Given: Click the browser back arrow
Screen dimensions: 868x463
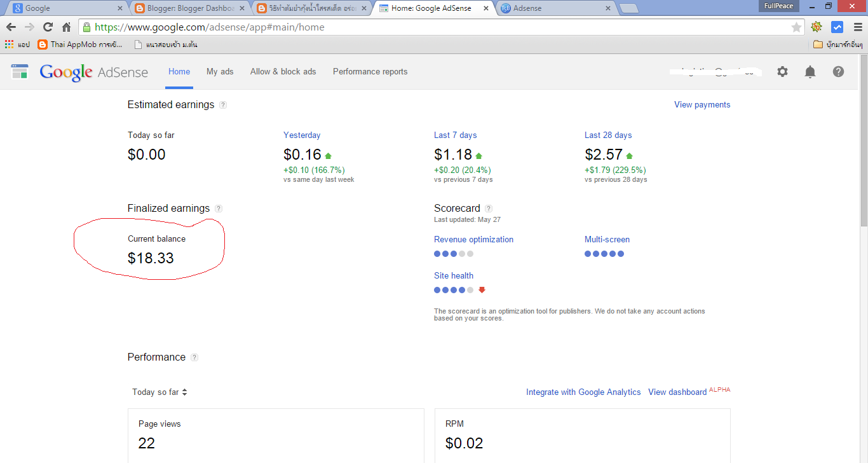Looking at the screenshot, I should coord(11,27).
